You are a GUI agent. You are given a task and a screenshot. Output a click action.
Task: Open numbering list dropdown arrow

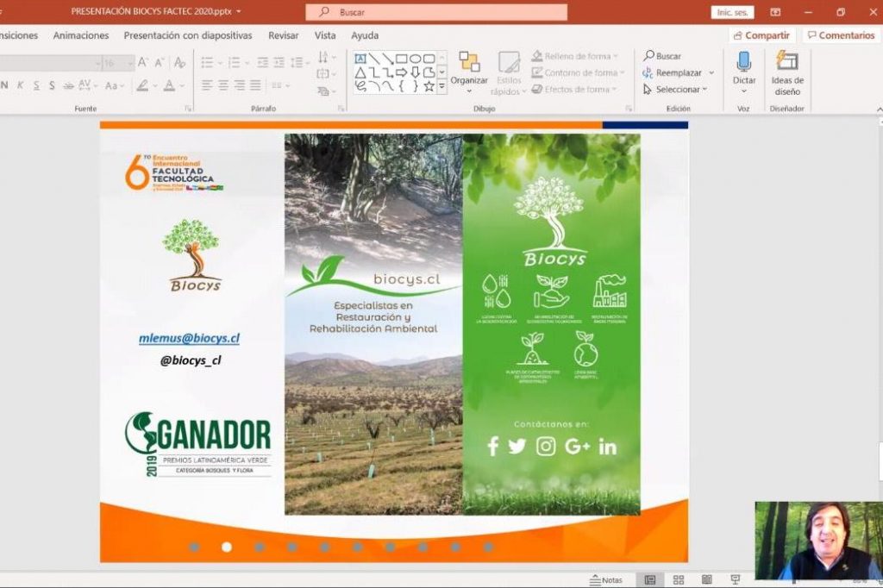[x=247, y=63]
